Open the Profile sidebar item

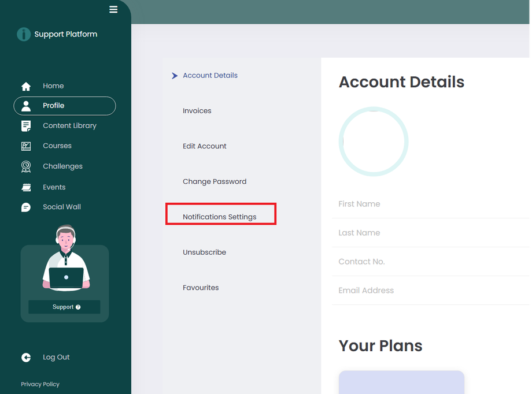point(64,106)
